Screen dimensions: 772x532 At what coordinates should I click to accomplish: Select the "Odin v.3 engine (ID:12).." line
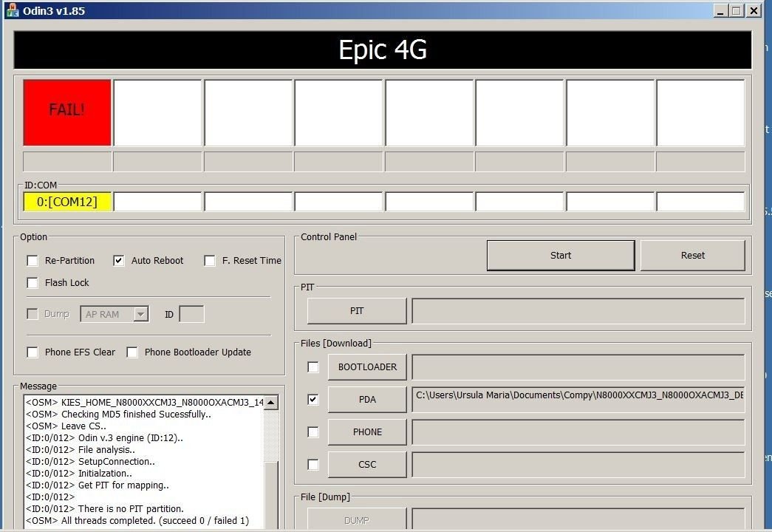coord(104,438)
